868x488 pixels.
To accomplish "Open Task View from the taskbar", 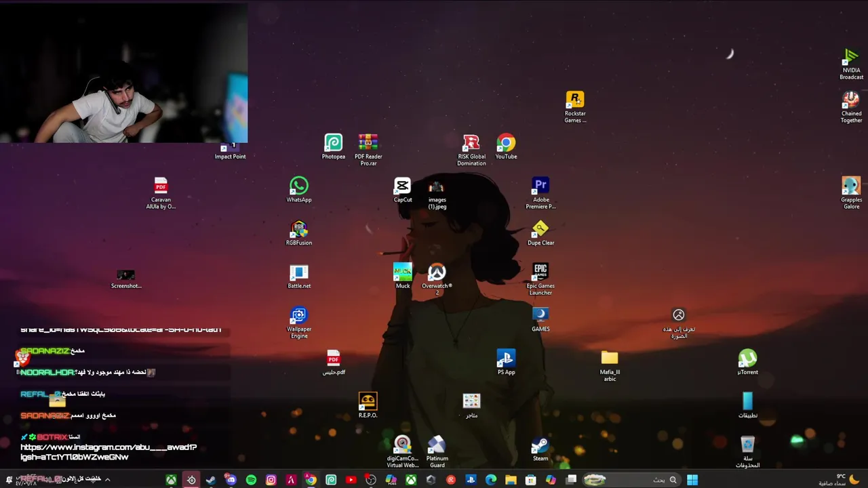I will (x=571, y=480).
